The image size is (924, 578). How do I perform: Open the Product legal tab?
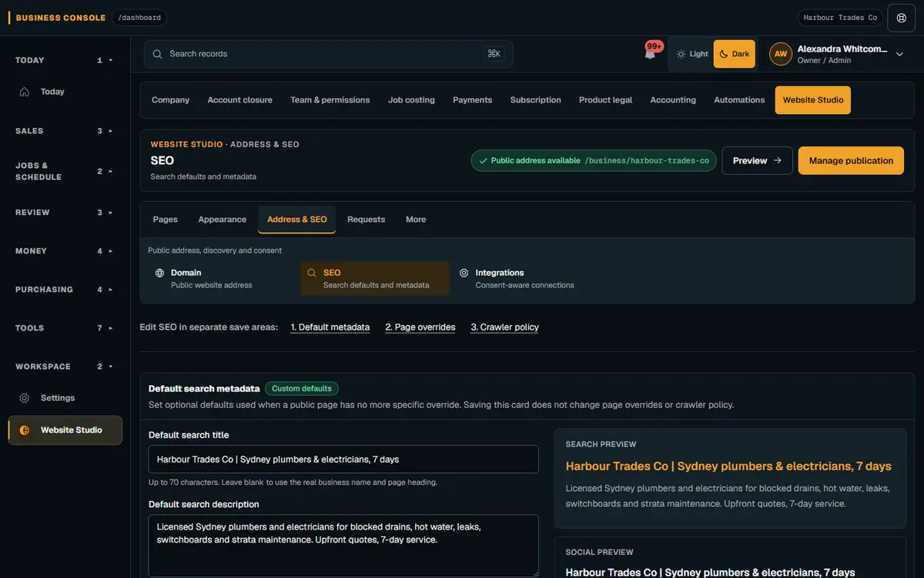click(606, 100)
